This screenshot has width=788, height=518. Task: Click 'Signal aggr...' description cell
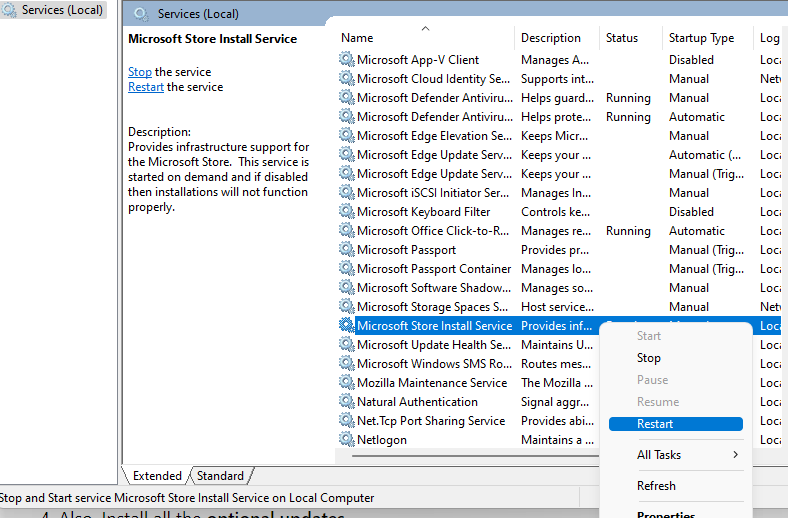pos(555,401)
